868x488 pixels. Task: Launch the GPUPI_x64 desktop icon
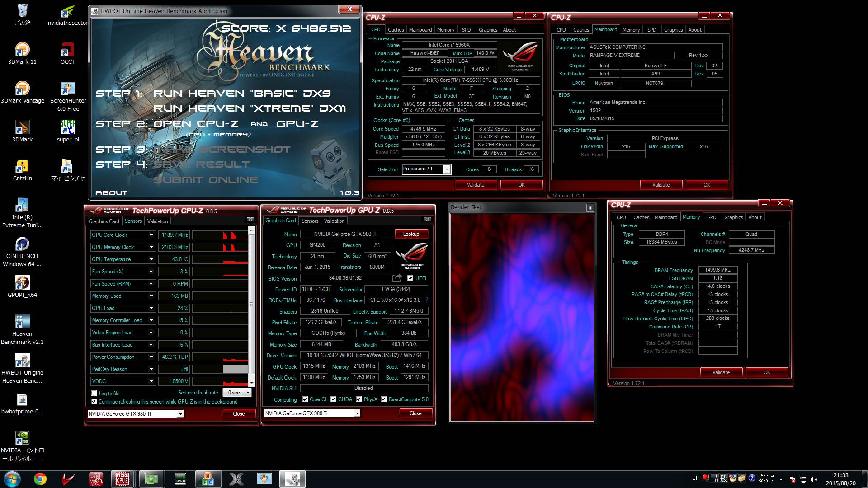[22, 286]
